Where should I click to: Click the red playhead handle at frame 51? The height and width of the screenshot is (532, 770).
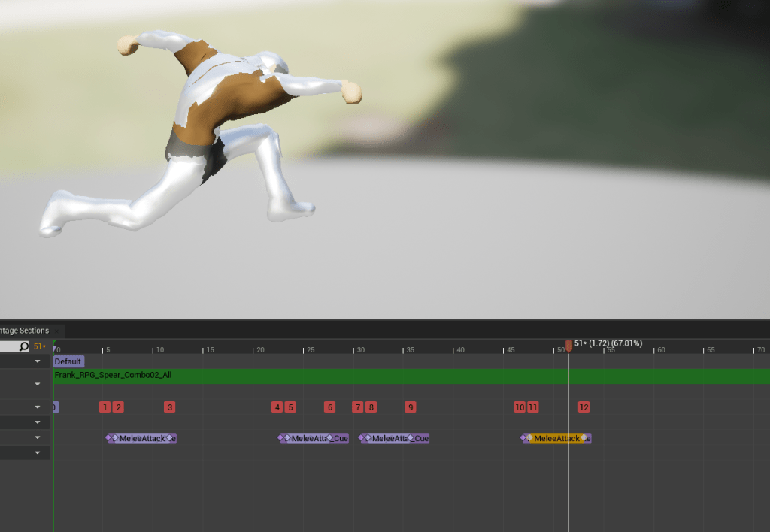[x=568, y=345]
